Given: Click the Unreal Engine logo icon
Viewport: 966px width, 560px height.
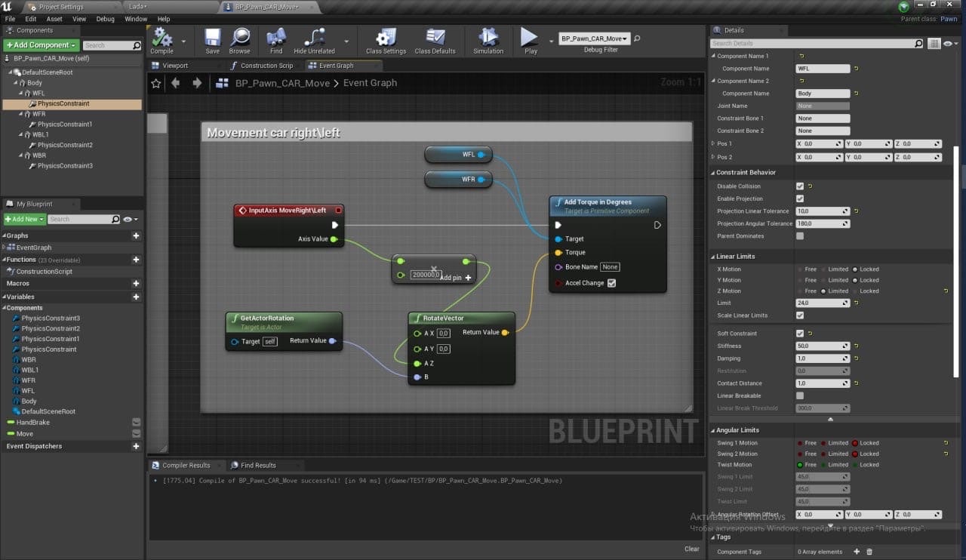Looking at the screenshot, I should coord(8,6).
